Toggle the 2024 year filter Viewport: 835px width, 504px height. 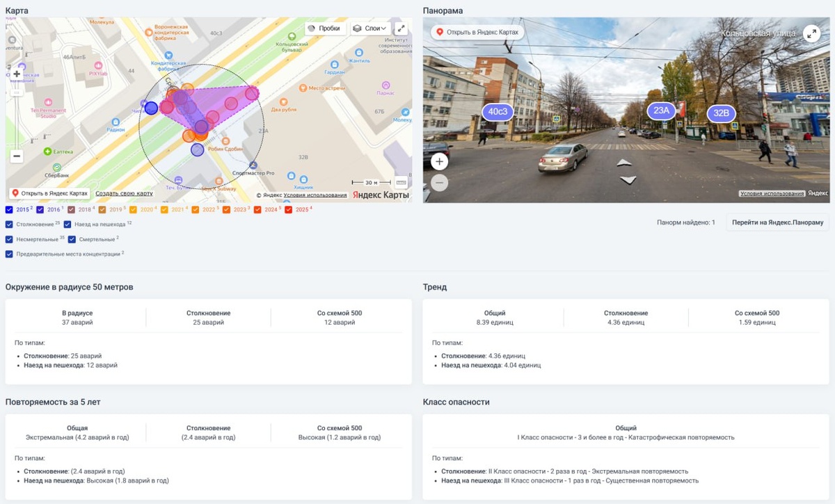257,209
